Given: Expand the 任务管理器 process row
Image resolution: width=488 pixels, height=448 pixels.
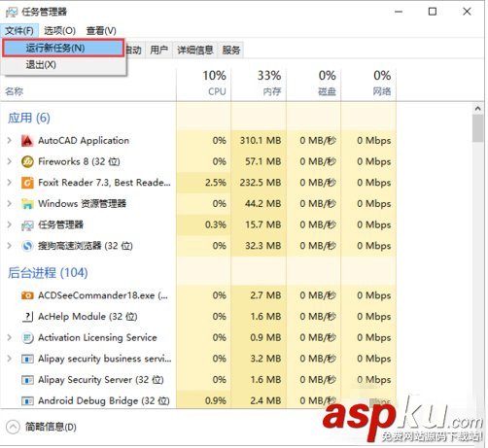Looking at the screenshot, I should pos(10,224).
